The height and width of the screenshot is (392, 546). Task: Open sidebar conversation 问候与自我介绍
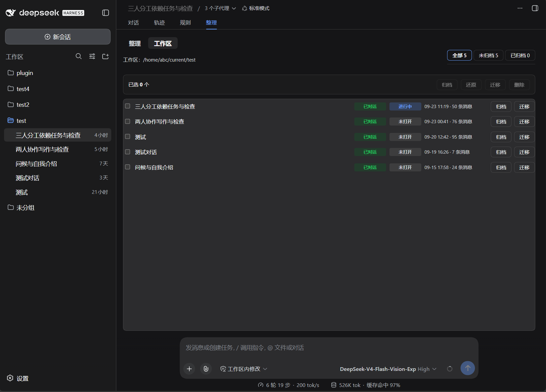[x=58, y=164]
